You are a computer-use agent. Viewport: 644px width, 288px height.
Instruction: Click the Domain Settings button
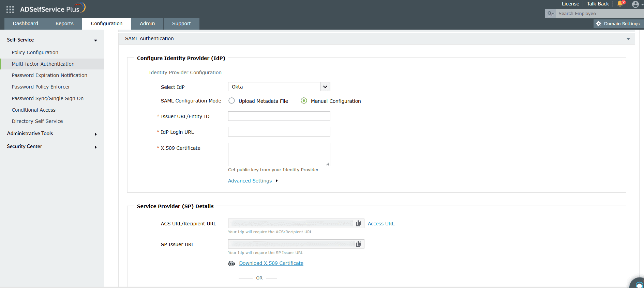pyautogui.click(x=618, y=23)
